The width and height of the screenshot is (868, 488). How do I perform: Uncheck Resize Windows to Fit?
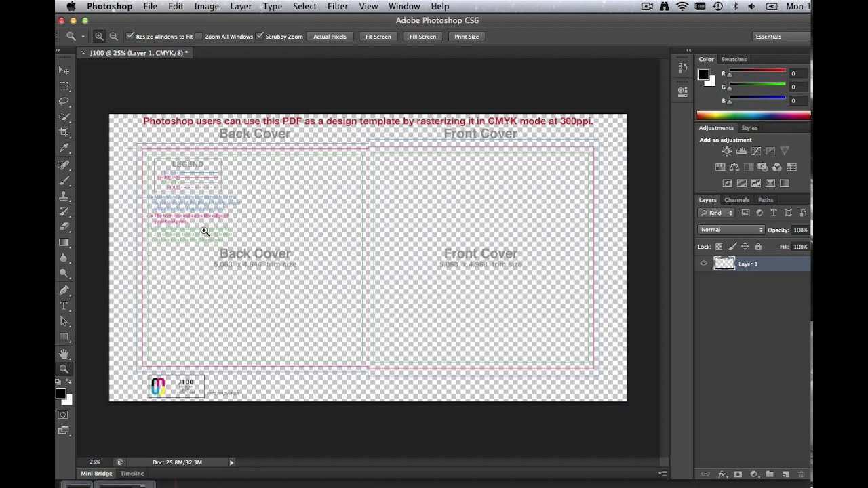tap(130, 37)
